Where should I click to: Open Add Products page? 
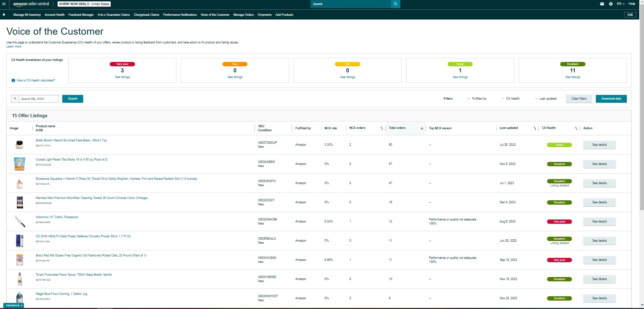tap(284, 15)
